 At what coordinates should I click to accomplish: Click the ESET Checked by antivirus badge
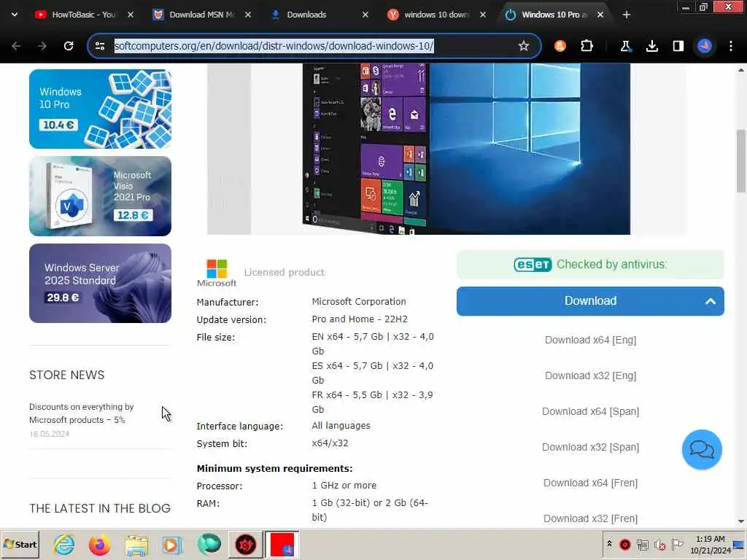[590, 264]
